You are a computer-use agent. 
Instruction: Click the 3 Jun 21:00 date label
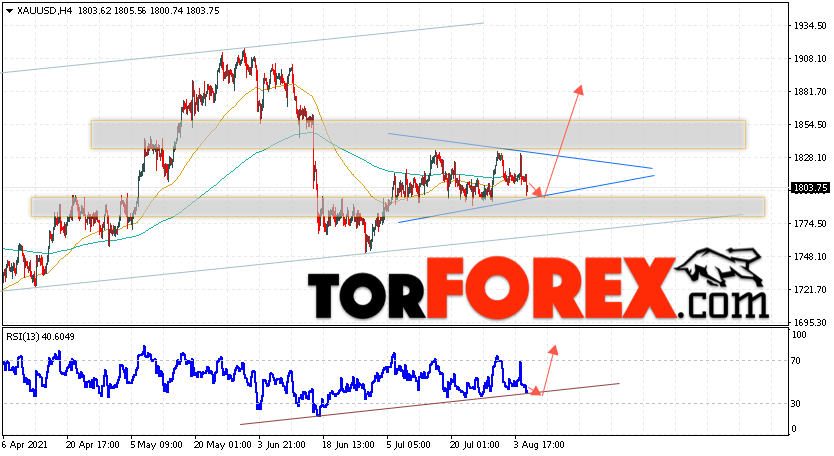(281, 445)
